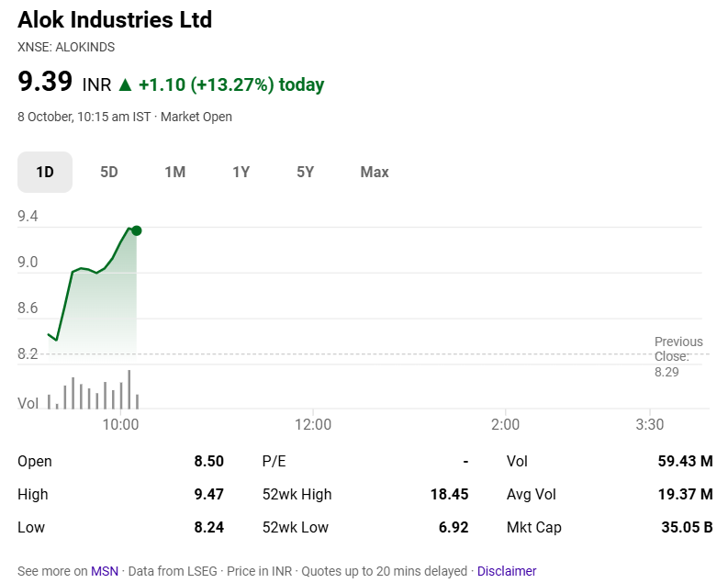
Task: Click the green current price dot on chart
Action: pos(137,230)
